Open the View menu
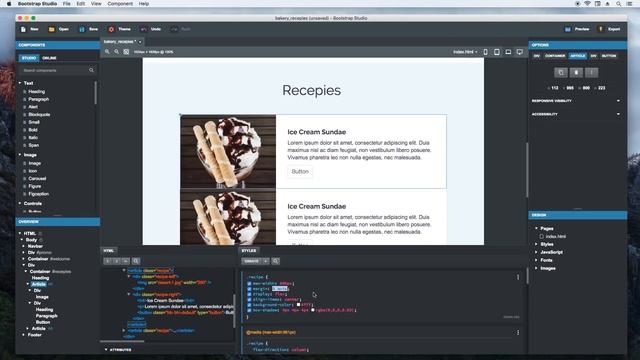The image size is (640, 360). click(96, 4)
